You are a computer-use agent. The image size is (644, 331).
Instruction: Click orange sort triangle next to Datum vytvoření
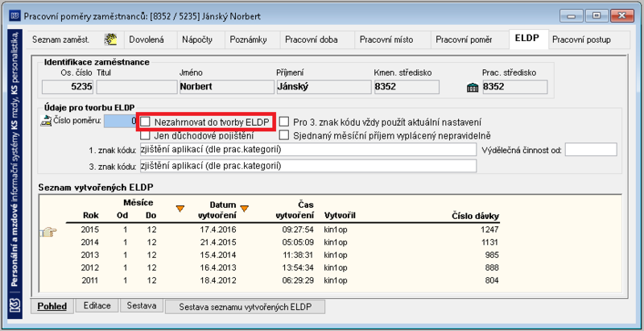tap(245, 209)
